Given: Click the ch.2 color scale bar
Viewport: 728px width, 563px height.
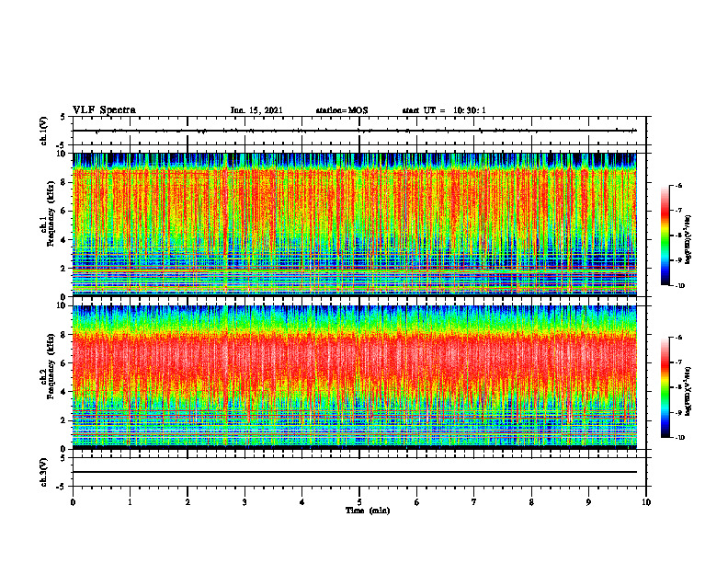Looking at the screenshot, I should (665, 387).
